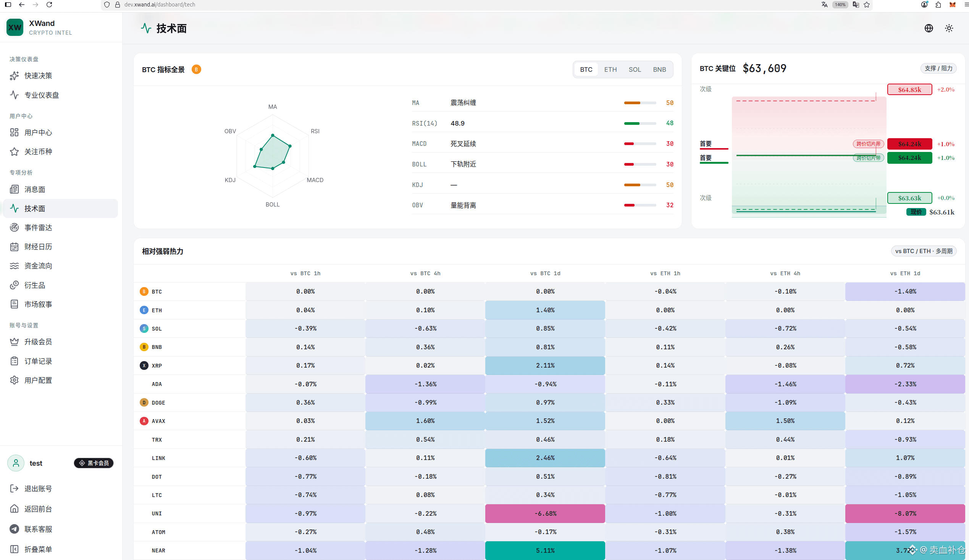
Task: Click the OBV score progress bar
Action: (x=640, y=205)
